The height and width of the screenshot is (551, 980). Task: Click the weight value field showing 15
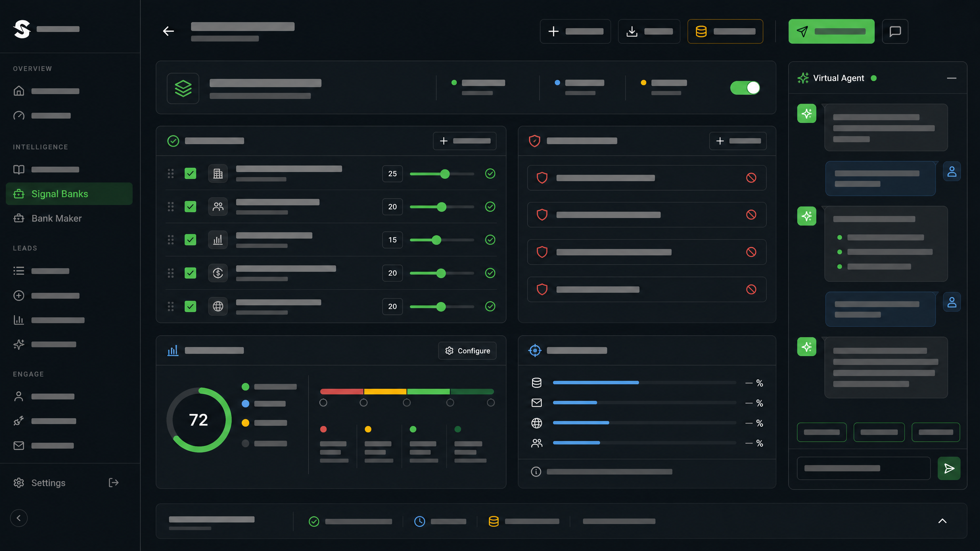click(x=392, y=240)
